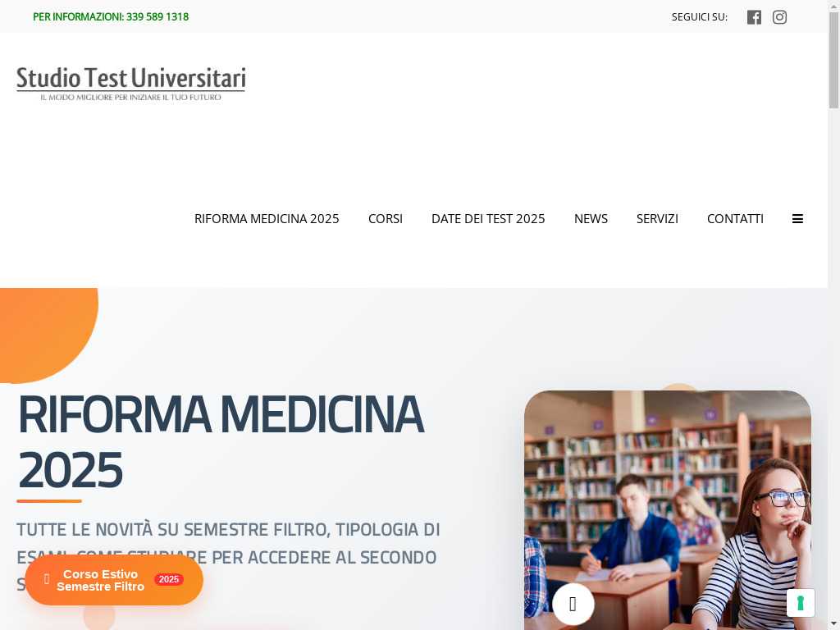
Task: Click the red 2025 badge
Action: point(169,579)
